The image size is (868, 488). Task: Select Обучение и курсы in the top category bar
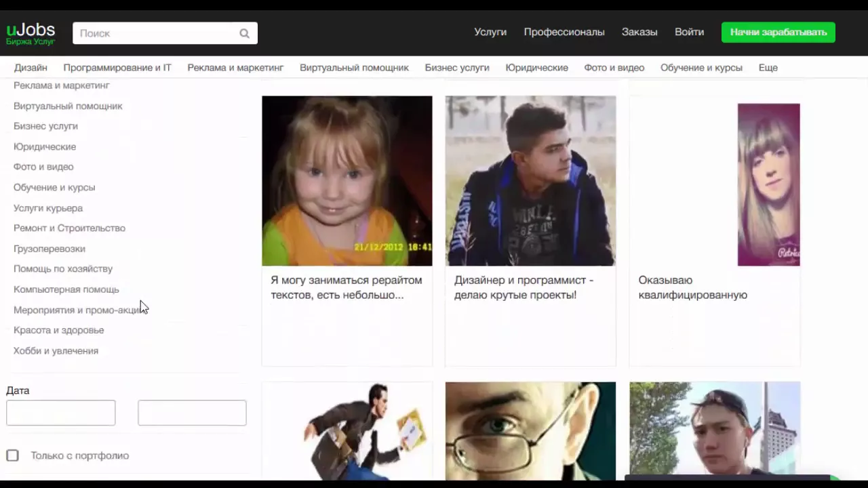(701, 68)
